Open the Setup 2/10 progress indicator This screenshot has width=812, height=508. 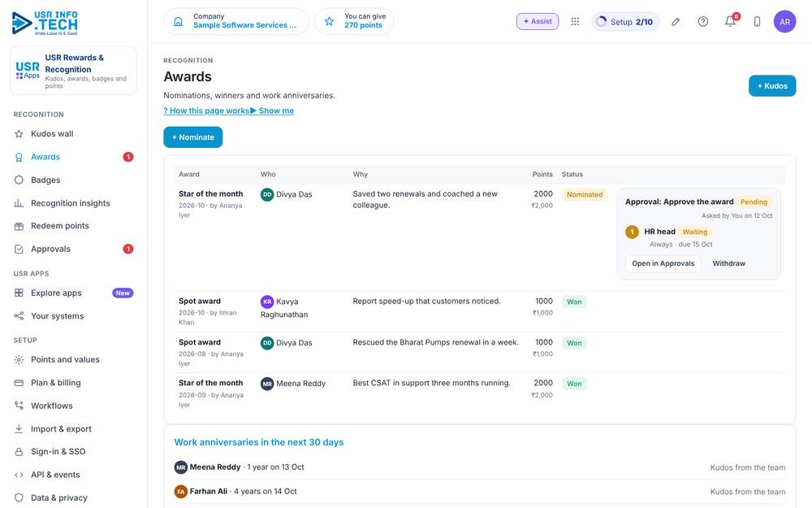[x=625, y=22]
